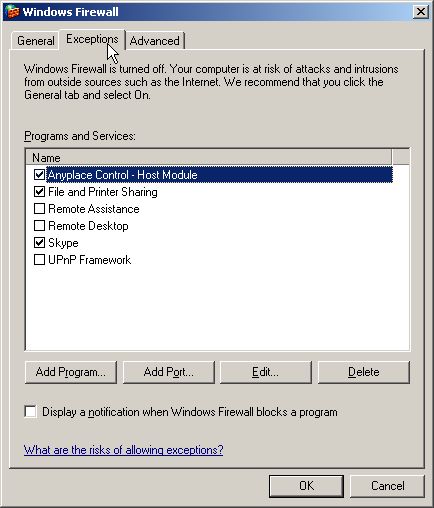Toggle notification when Firewall blocks a program
This screenshot has height=508, width=434.
point(31,412)
